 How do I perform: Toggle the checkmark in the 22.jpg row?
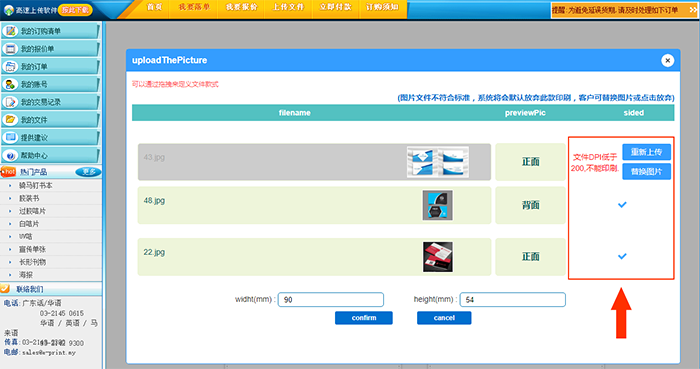tap(622, 256)
